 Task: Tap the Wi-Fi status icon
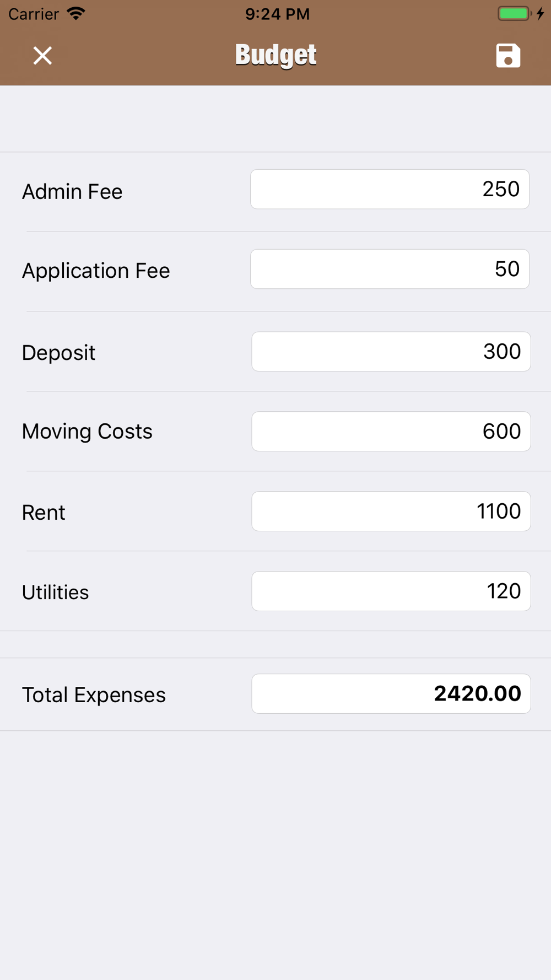pos(76,14)
